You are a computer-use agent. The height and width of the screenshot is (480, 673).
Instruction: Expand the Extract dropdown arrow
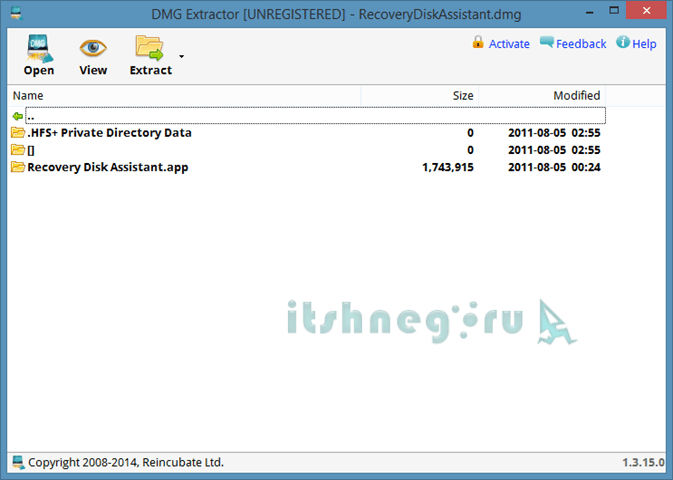coord(182,56)
